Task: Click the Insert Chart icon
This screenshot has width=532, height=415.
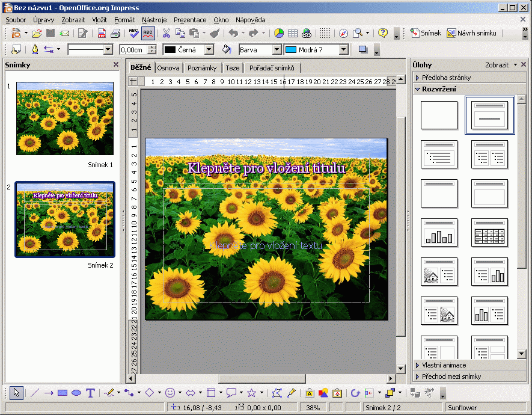Action: pos(279,33)
